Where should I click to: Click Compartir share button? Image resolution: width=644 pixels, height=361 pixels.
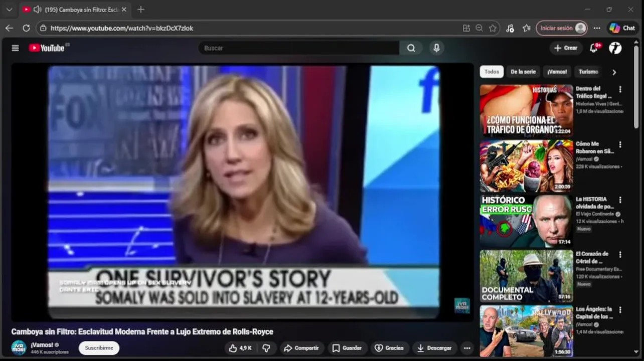pos(301,348)
